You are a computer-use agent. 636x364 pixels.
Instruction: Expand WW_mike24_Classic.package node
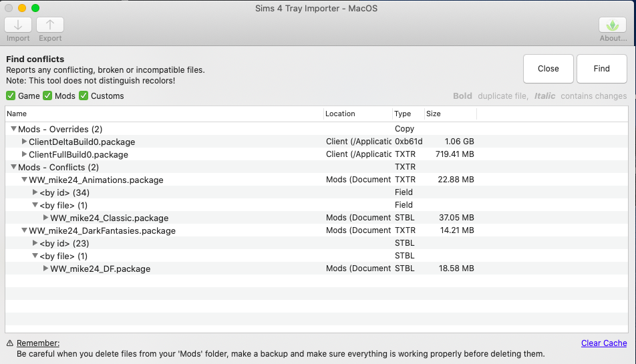[46, 218]
